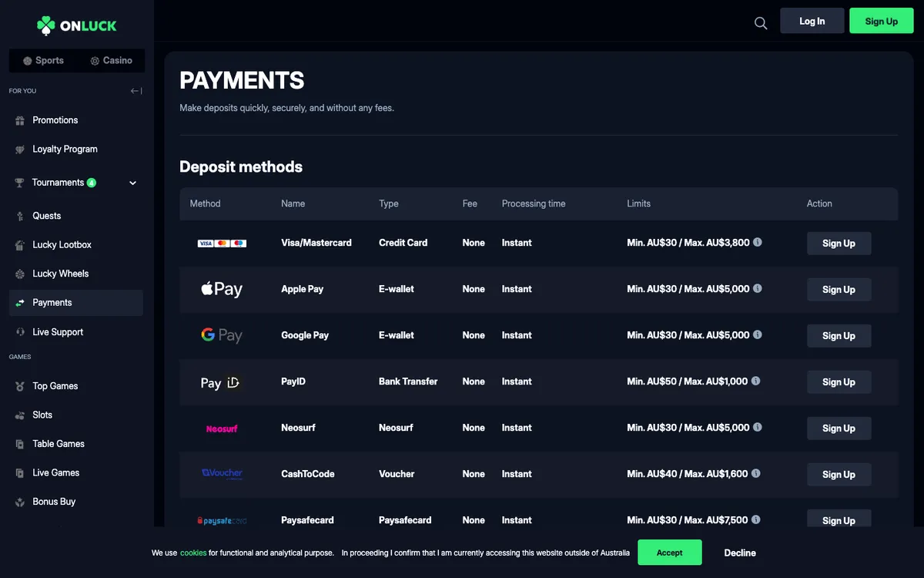Sign Up in the Neosurf row
Image resolution: width=924 pixels, height=578 pixels.
tap(839, 428)
